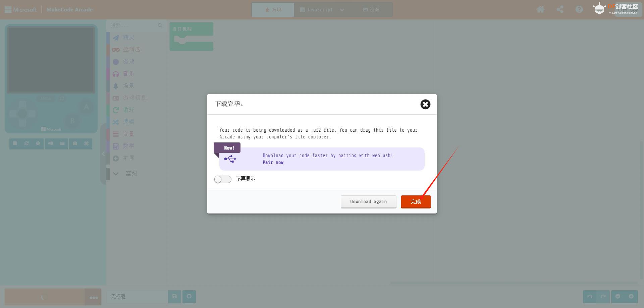644x308 pixels.
Task: Open simulator in fullscreen
Action: pyautogui.click(x=86, y=143)
